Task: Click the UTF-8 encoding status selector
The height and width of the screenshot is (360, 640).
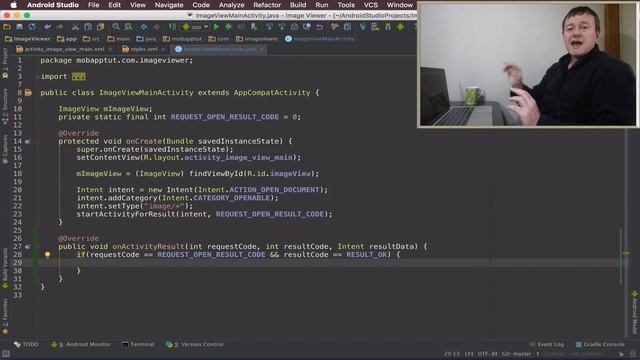Action: pyautogui.click(x=487, y=354)
